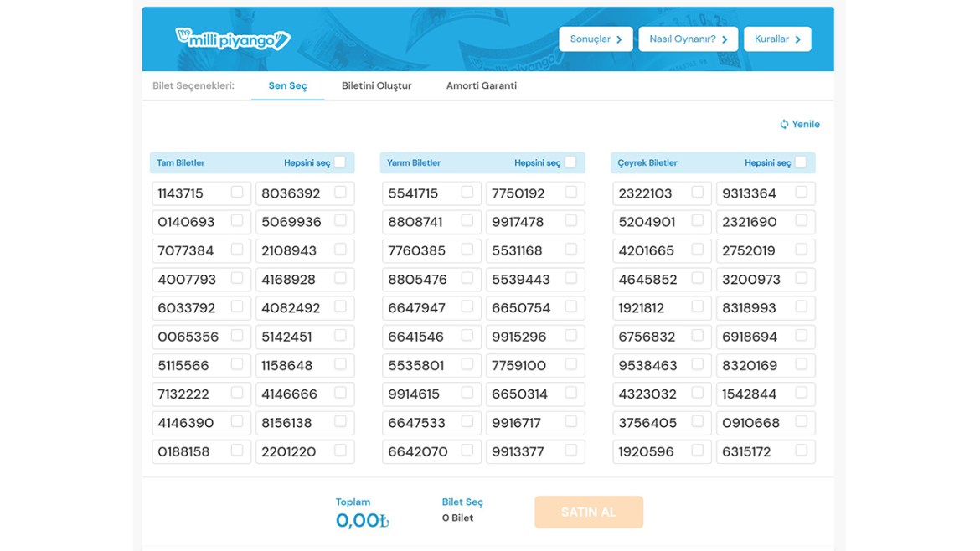This screenshot has height=551, width=980.
Task: Tick checkbox for ticket 7750192
Action: click(x=570, y=193)
